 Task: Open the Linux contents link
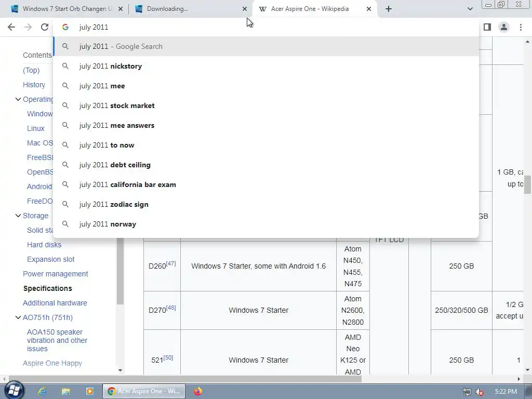(36, 129)
